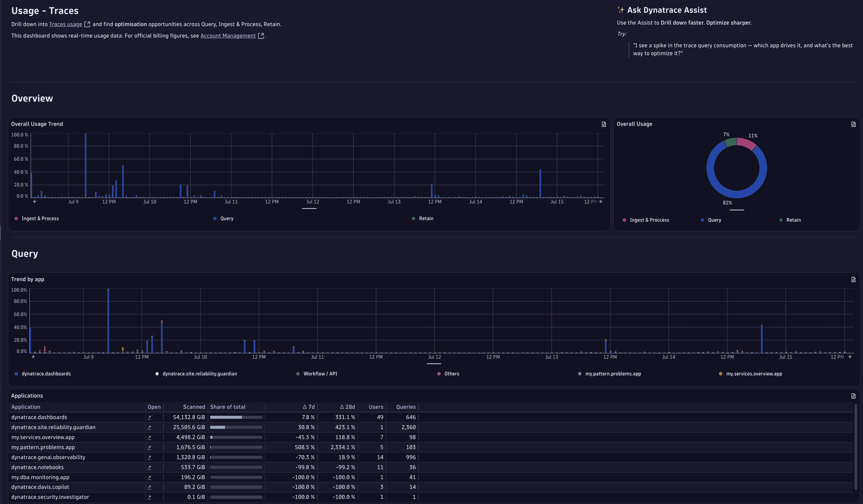Viewport: 863px width, 504px height.
Task: Select the 54,132.8 GiB scanned value
Action: click(x=189, y=417)
